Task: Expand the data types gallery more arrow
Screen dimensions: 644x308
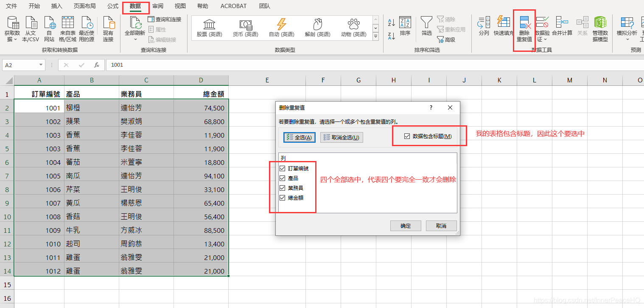Action: [x=375, y=37]
